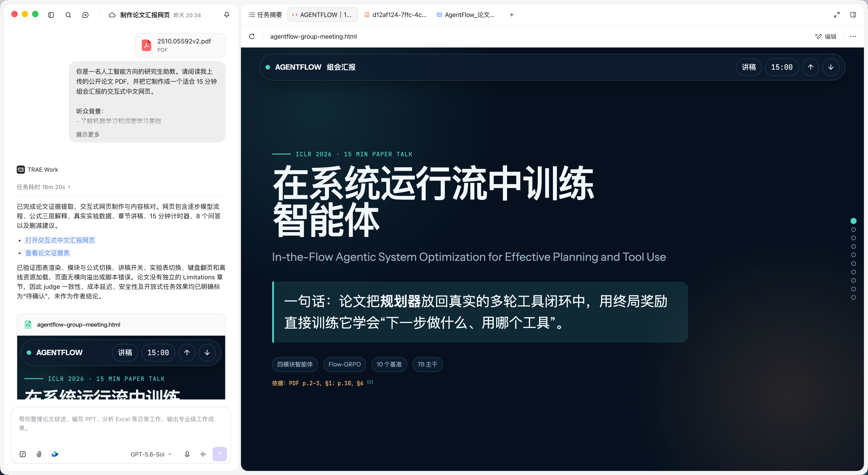
Task: Expand the message with 展示更多
Action: tap(88, 135)
